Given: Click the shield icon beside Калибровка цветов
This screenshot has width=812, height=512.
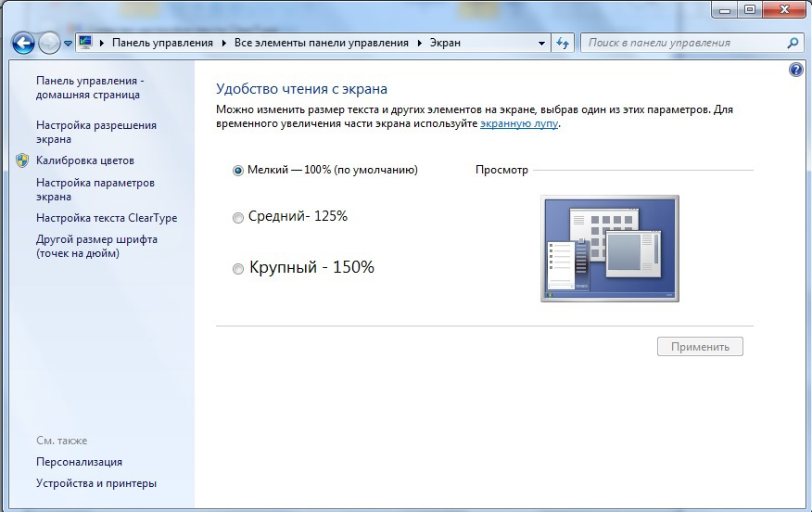Looking at the screenshot, I should pyautogui.click(x=23, y=160).
